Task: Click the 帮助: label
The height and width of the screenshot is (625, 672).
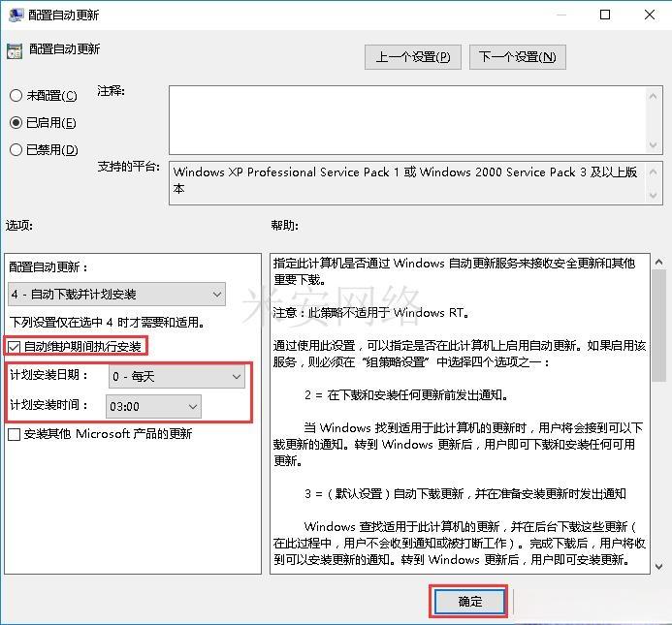Action: [x=284, y=226]
